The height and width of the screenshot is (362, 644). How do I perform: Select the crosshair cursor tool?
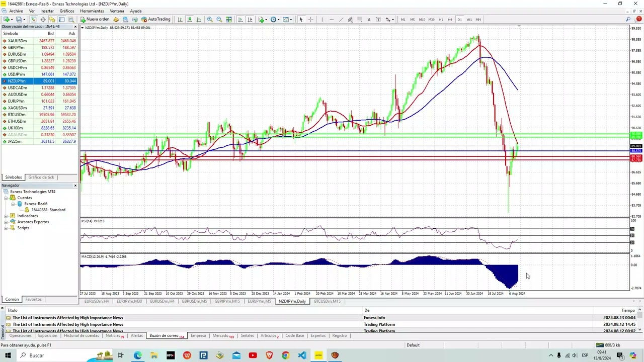pos(310,20)
